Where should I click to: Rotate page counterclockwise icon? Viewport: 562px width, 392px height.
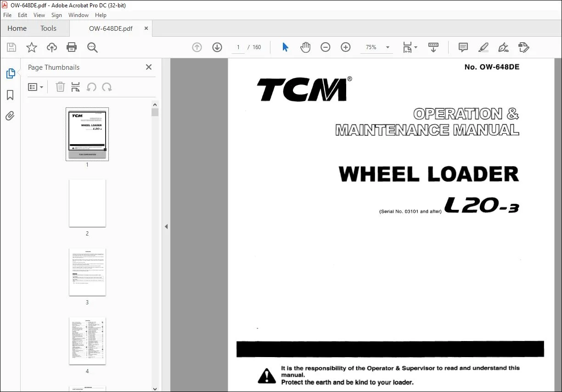(x=91, y=87)
